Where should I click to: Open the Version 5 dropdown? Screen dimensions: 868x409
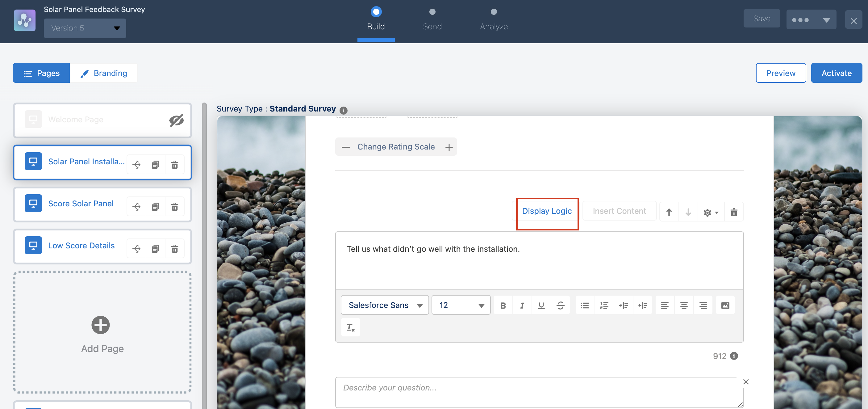[x=85, y=28]
